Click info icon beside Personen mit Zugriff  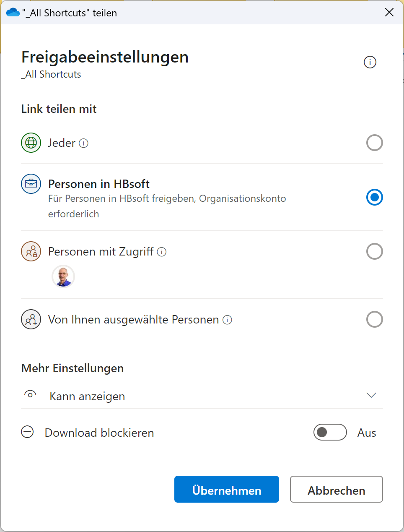tap(162, 252)
